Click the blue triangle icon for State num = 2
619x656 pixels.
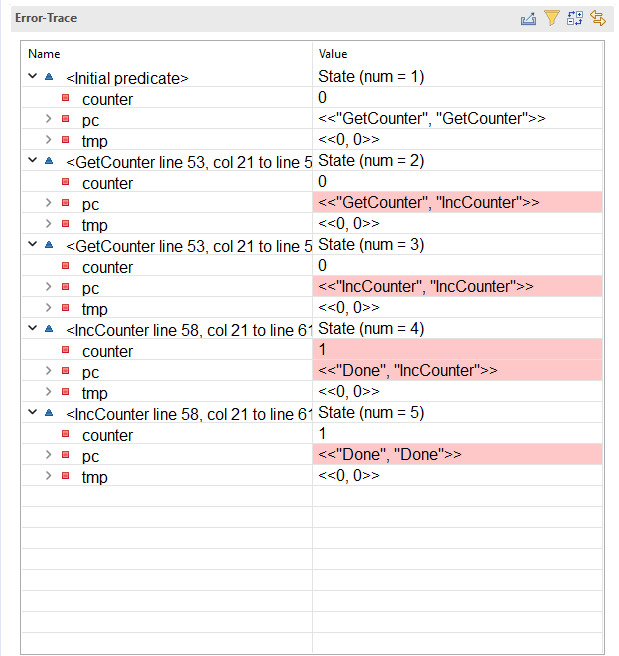coord(49,161)
